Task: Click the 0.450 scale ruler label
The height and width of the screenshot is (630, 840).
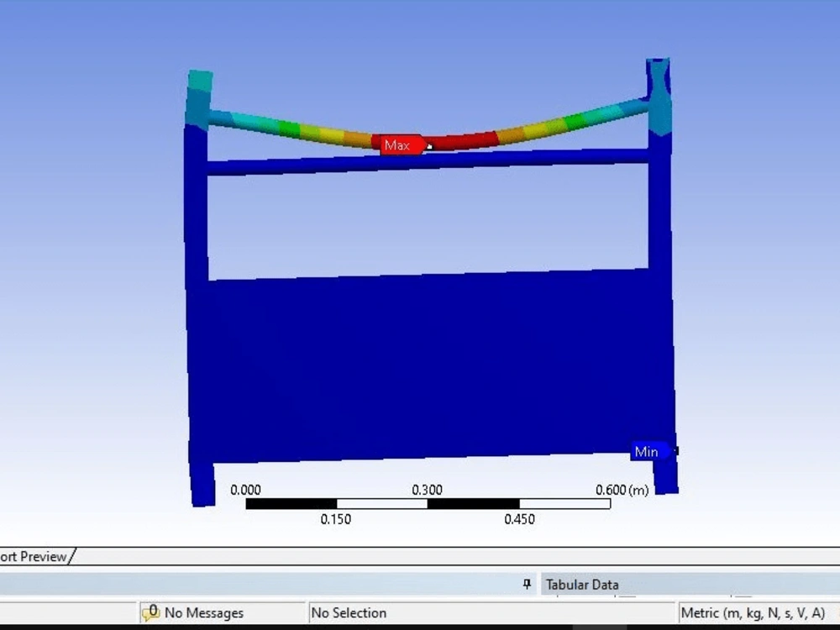Action: pos(520,519)
